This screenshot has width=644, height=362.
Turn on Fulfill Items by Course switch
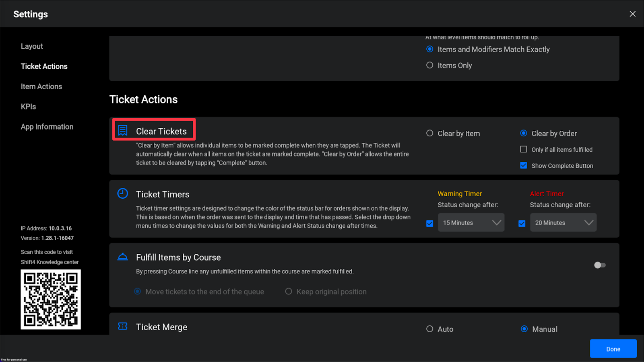(x=600, y=265)
